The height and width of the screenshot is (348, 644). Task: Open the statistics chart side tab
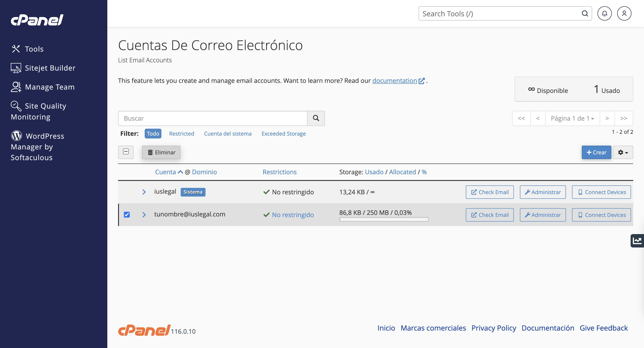pyautogui.click(x=637, y=241)
